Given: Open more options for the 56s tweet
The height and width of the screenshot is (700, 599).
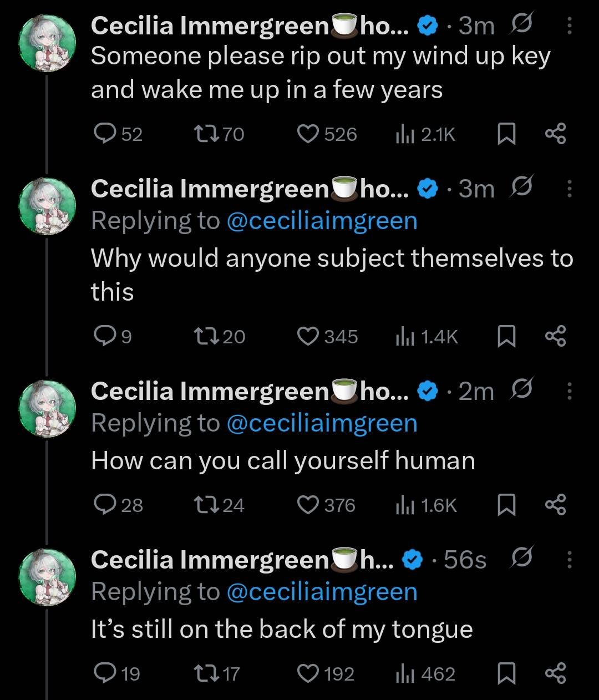Looking at the screenshot, I should 569,560.
